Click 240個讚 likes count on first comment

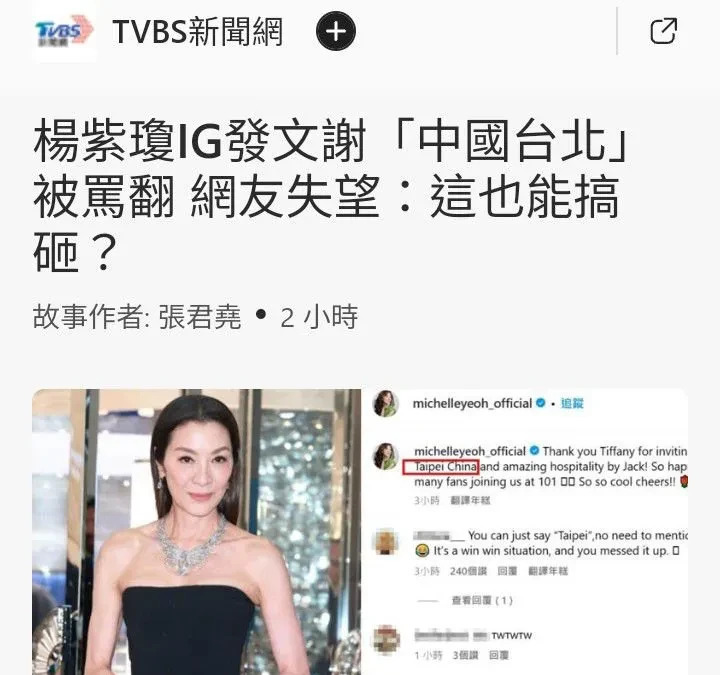[x=468, y=571]
